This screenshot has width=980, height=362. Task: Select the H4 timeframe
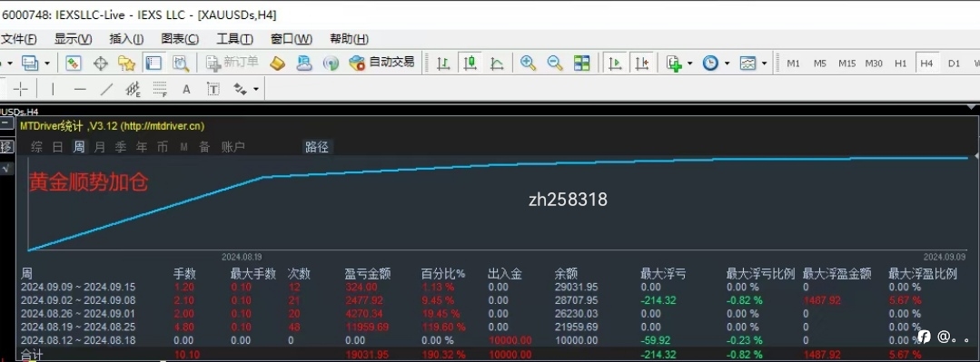(927, 63)
